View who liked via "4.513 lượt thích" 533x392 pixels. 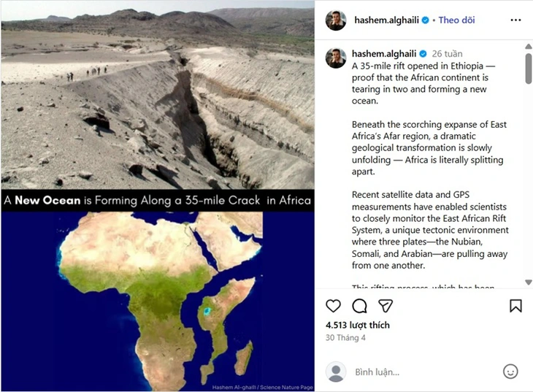[x=358, y=325]
